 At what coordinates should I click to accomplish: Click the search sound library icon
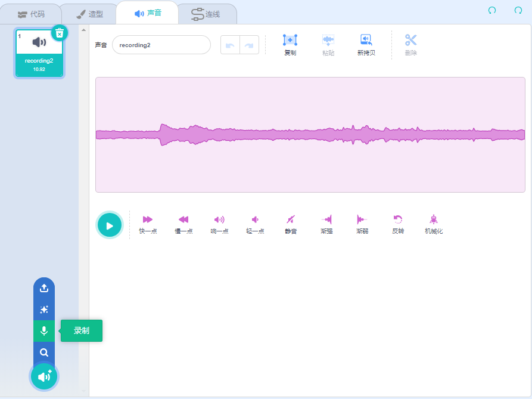coord(44,352)
